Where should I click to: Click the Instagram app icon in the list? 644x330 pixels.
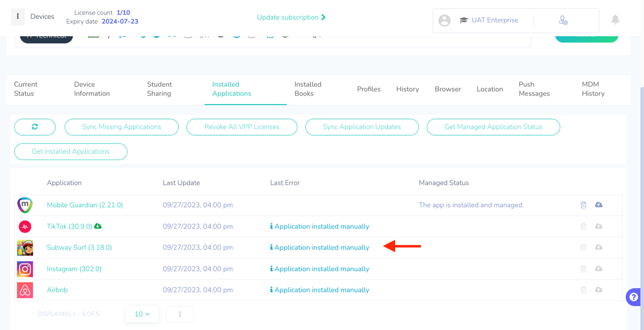[25, 269]
